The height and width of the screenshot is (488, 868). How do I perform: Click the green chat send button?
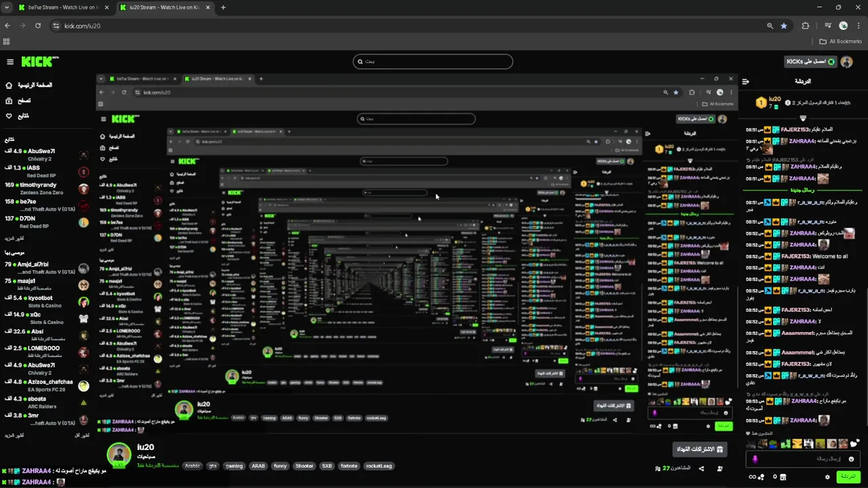[848, 477]
